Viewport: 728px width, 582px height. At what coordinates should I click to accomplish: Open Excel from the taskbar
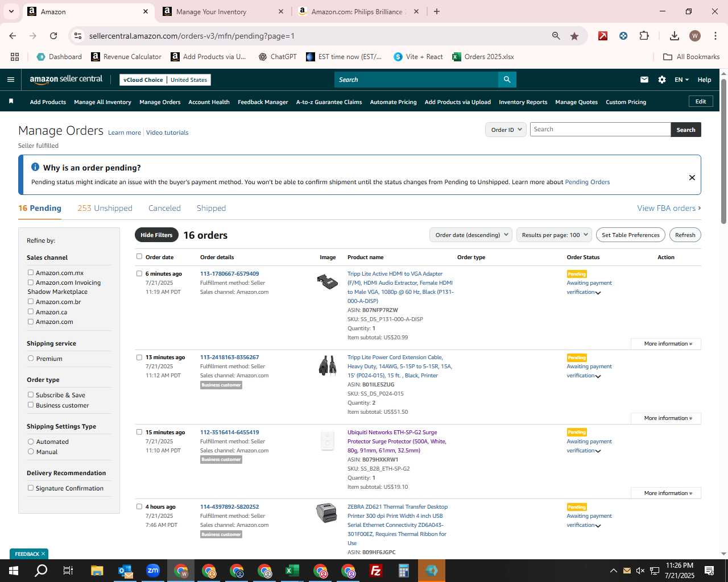point(292,571)
